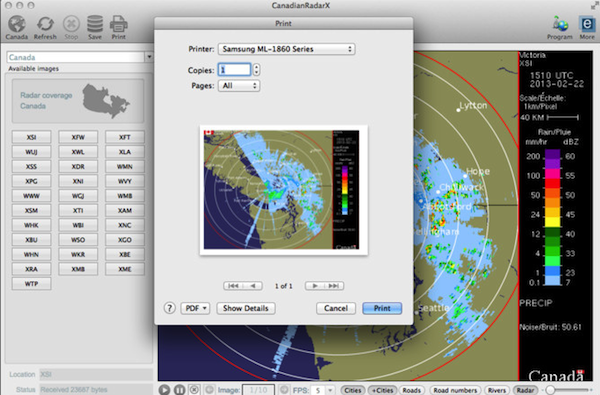600x395 pixels.
Task: Click the pause animation button
Action: point(179,390)
